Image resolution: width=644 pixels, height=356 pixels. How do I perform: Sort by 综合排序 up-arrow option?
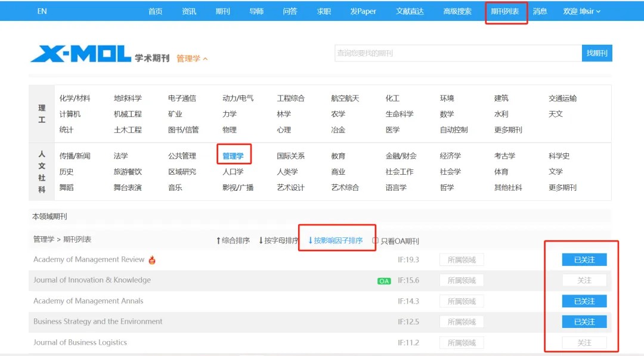click(233, 241)
